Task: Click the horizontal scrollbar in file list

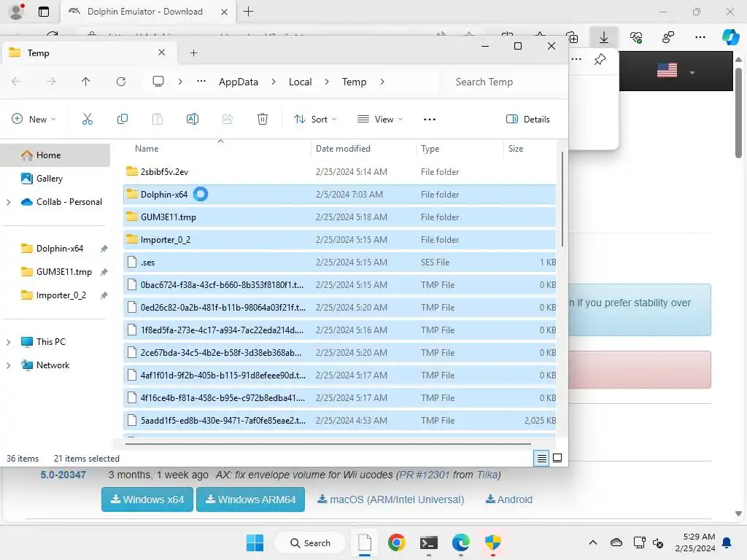Action: (x=328, y=444)
